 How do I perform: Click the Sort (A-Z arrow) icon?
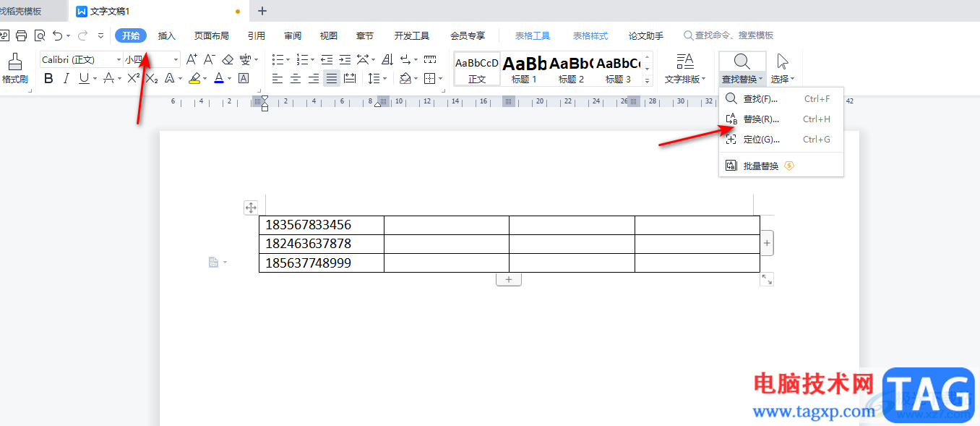click(x=387, y=59)
